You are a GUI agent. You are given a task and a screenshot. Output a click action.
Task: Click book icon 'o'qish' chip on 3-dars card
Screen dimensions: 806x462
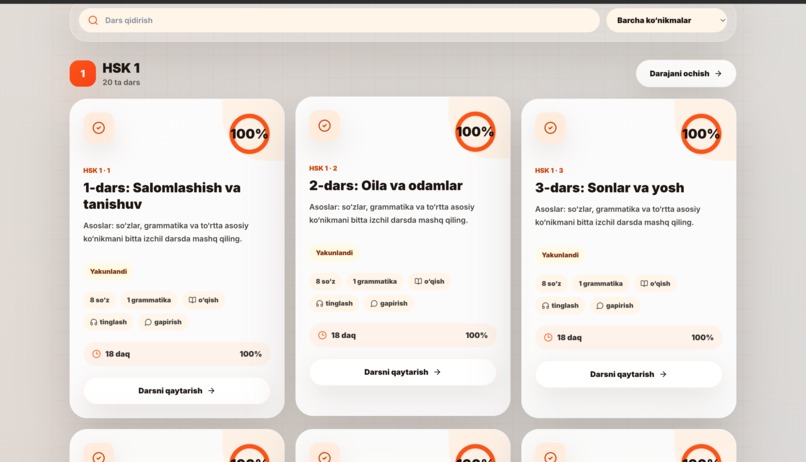point(655,284)
